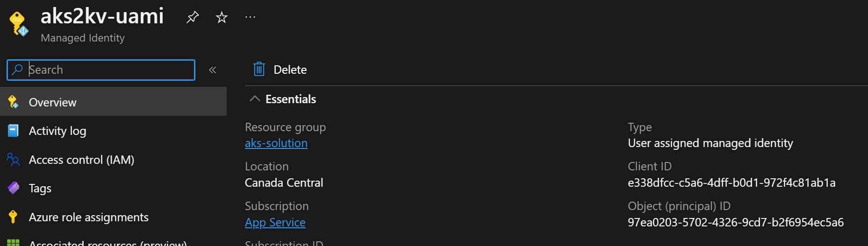
Task: Open the Overview menu item
Action: (x=52, y=102)
